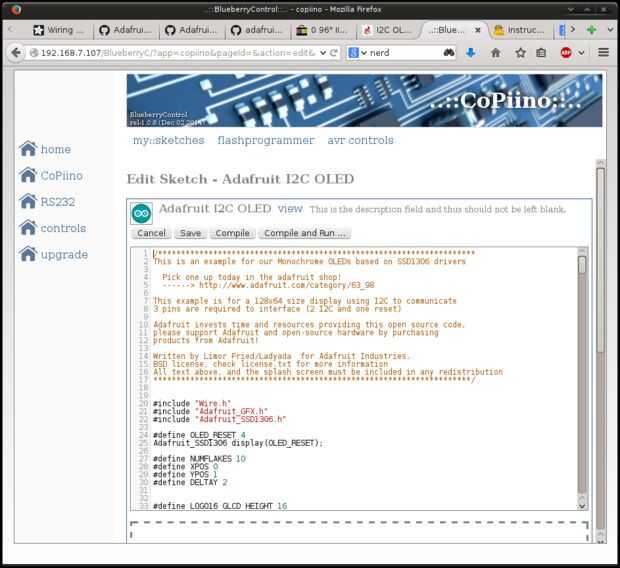The height and width of the screenshot is (568, 620).
Task: Open the Firefox hamburger menu
Action: pos(603,52)
